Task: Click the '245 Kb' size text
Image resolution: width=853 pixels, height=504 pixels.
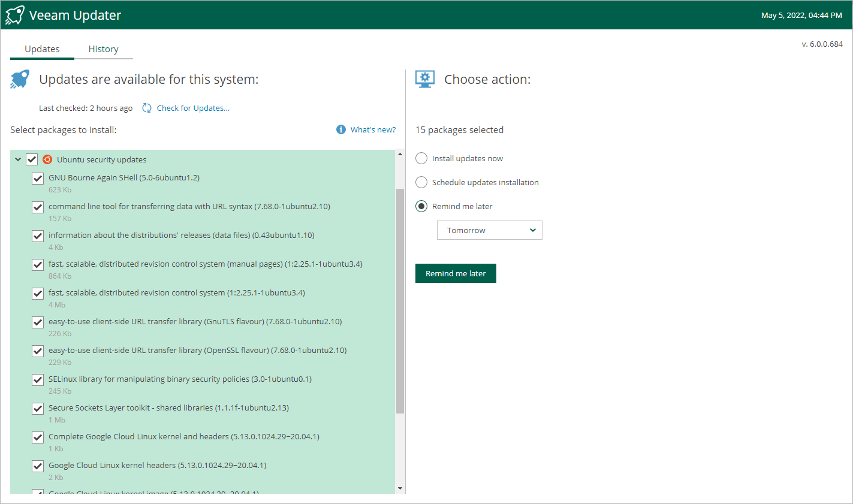Action: click(x=60, y=391)
